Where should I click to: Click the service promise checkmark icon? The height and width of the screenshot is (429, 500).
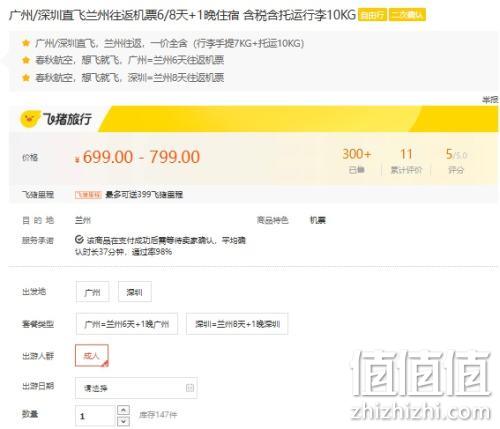click(x=79, y=239)
